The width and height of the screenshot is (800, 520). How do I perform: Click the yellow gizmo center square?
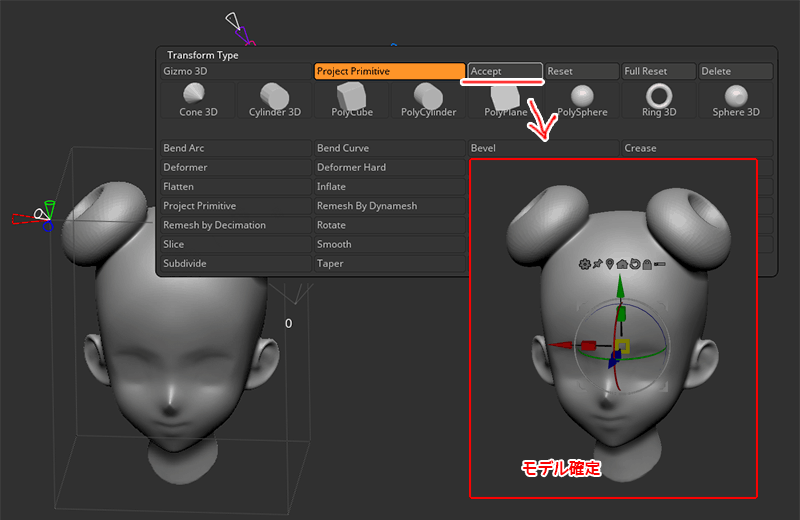coord(621,346)
